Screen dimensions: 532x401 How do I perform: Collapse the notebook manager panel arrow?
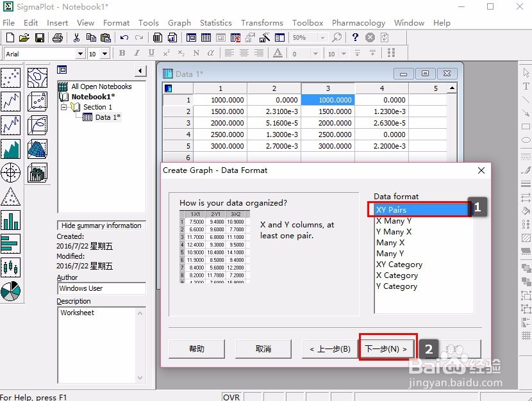(x=140, y=71)
